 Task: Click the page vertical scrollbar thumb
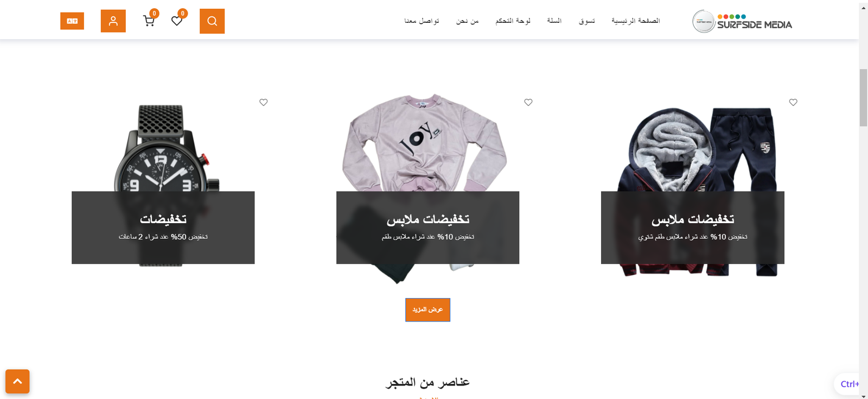pyautogui.click(x=863, y=98)
